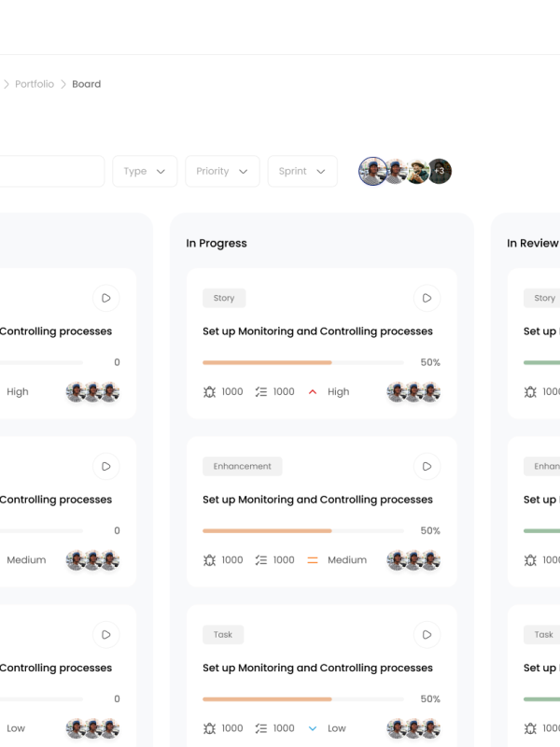Select the first highlighted user avatar filter
Image resolution: width=560 pixels, height=747 pixels.
(373, 171)
